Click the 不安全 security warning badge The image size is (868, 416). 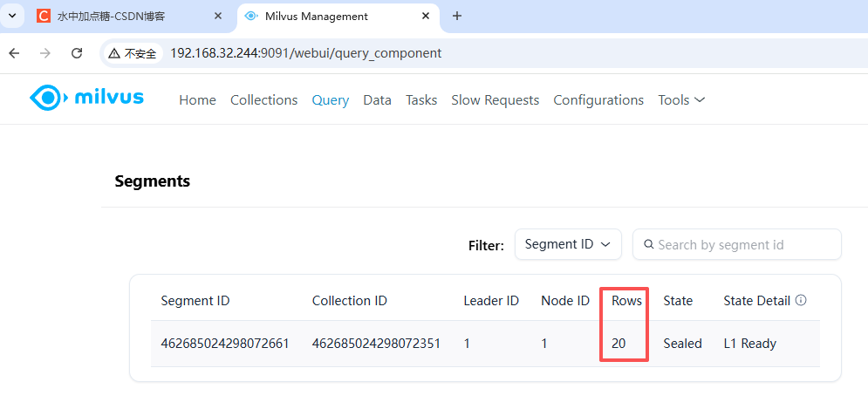133,53
